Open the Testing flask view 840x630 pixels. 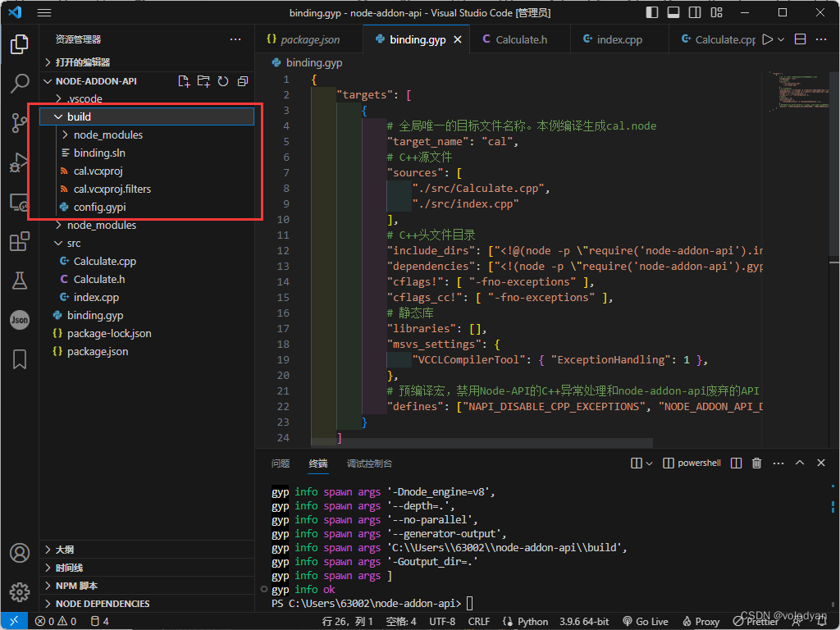tap(20, 281)
